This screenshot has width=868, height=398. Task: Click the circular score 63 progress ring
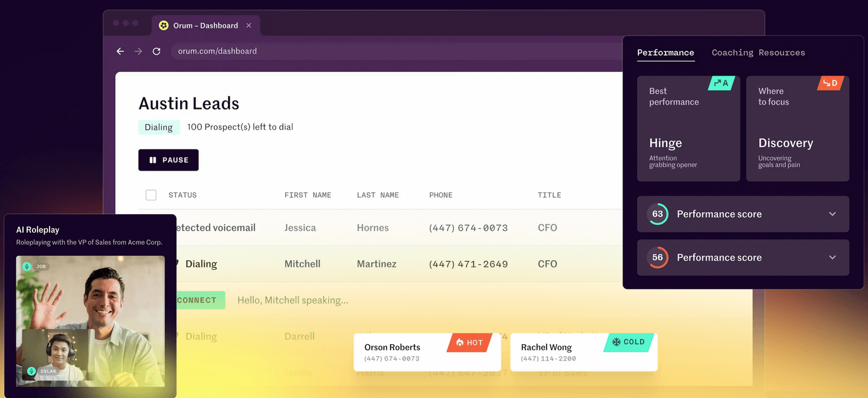click(658, 214)
